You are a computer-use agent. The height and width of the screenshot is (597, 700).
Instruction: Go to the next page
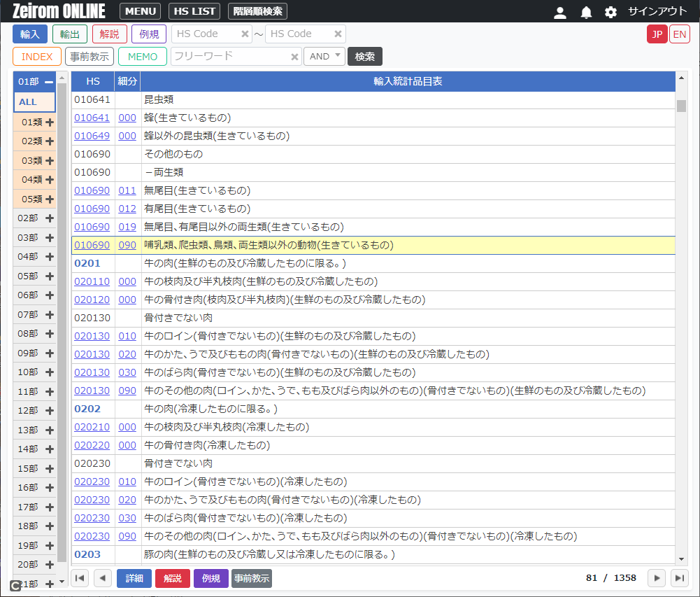point(656,578)
